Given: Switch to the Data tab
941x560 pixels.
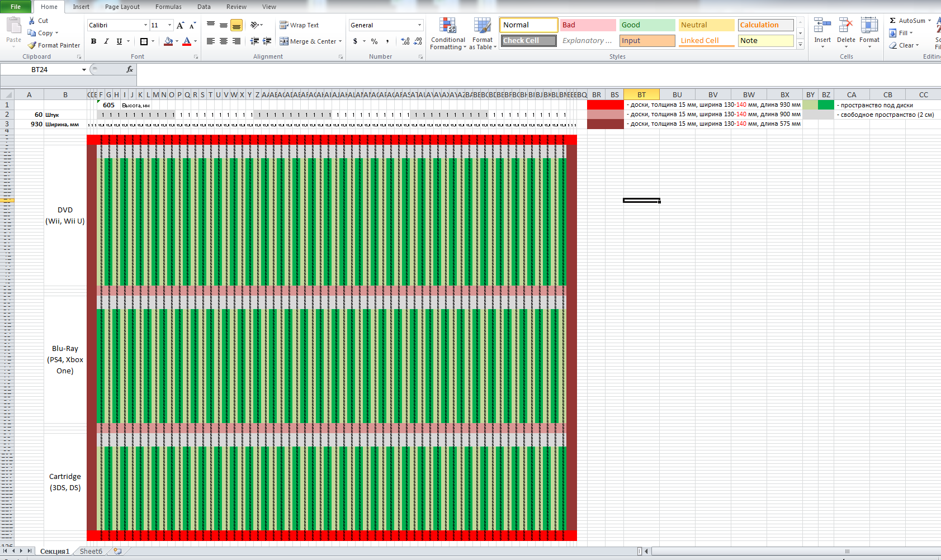Looking at the screenshot, I should (204, 7).
